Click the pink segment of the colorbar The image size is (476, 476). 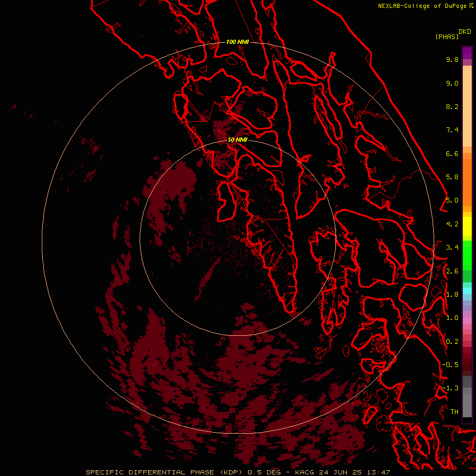467,321
